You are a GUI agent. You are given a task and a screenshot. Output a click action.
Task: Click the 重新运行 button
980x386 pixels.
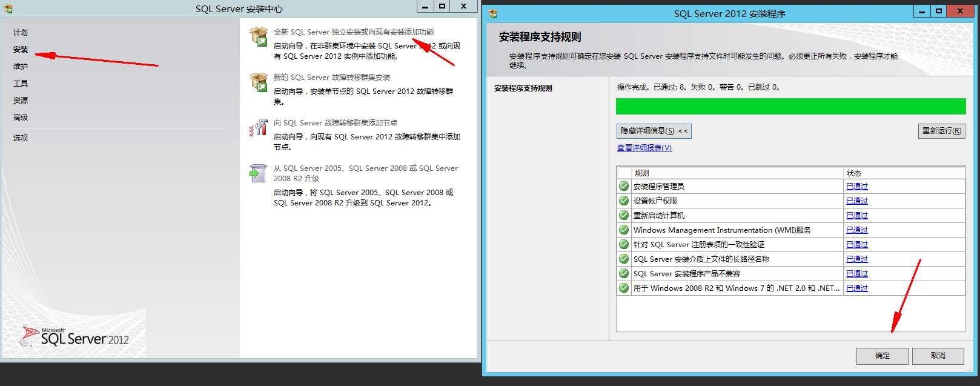click(x=942, y=131)
